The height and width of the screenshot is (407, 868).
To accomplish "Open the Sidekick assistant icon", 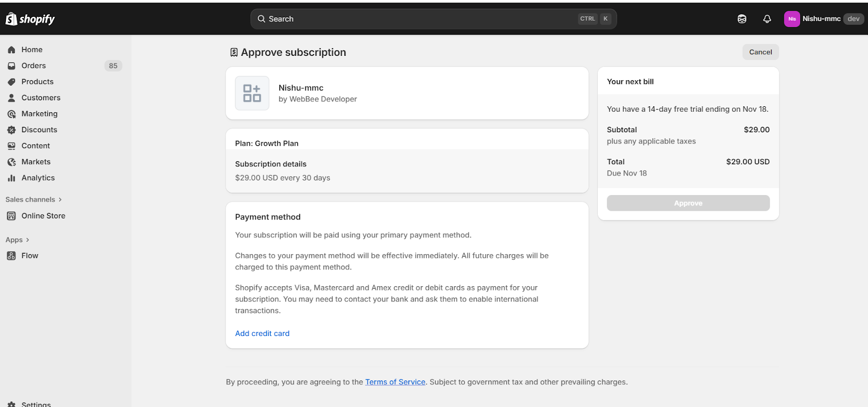I will [742, 19].
